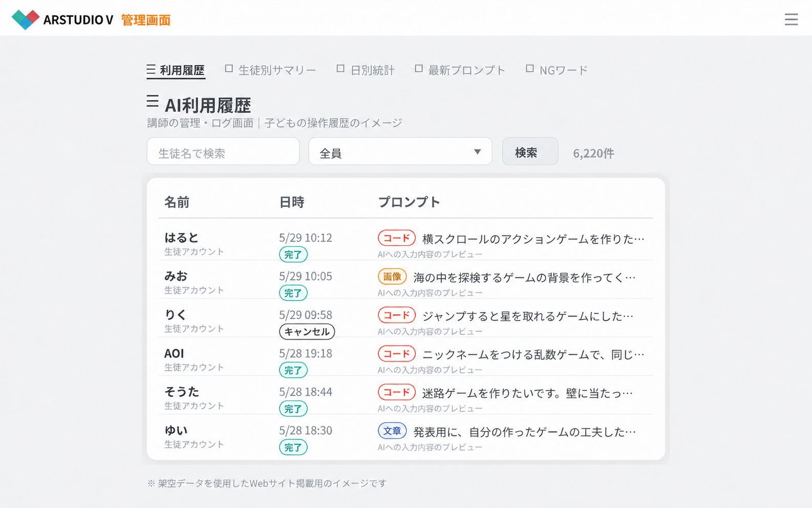Click 画像 tag in みお row

pyautogui.click(x=392, y=277)
